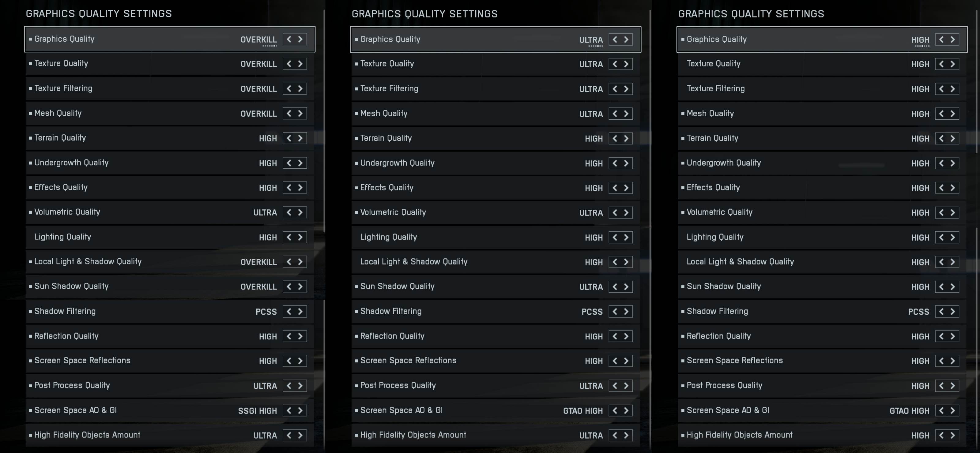
Task: Click the Texture Quality label with HIGH value
Action: [713, 64]
